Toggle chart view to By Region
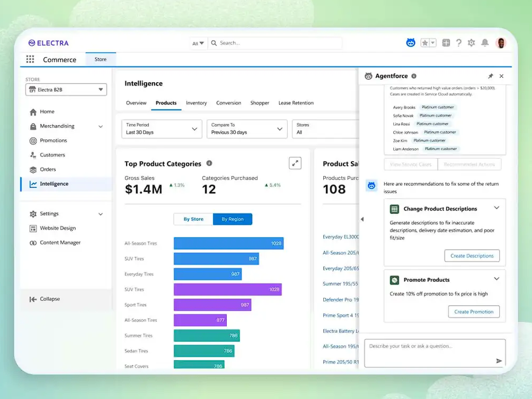 pyautogui.click(x=232, y=219)
